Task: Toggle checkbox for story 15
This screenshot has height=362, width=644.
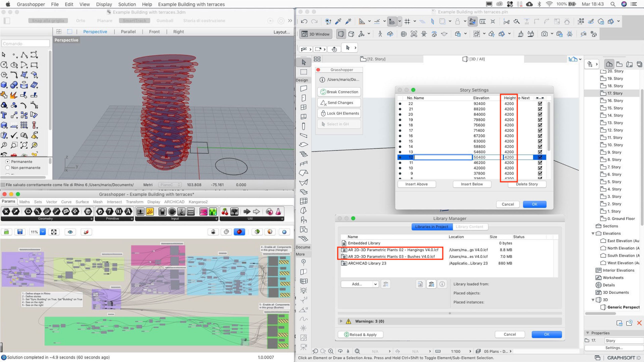Action: pos(540,141)
